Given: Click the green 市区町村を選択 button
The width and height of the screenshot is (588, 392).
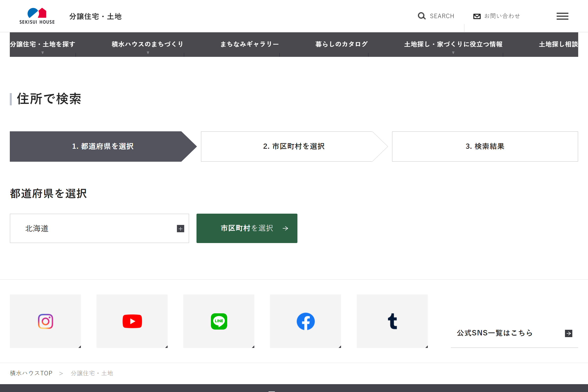Looking at the screenshot, I should [x=247, y=228].
